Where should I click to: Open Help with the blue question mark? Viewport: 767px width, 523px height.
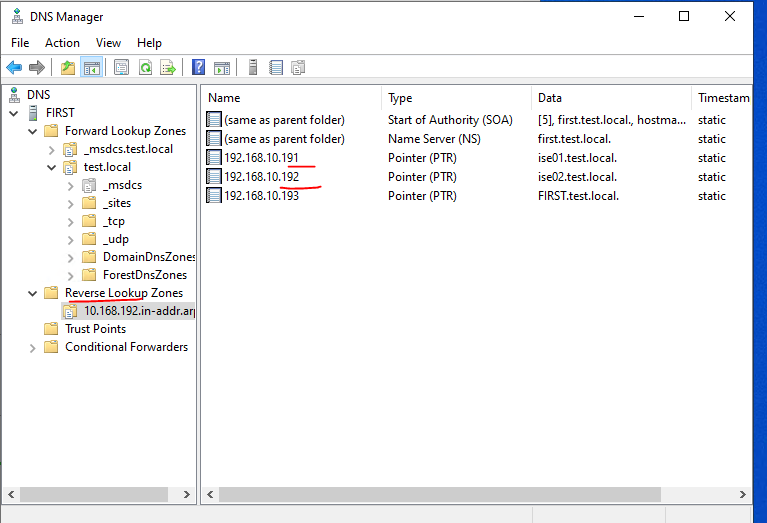199,67
